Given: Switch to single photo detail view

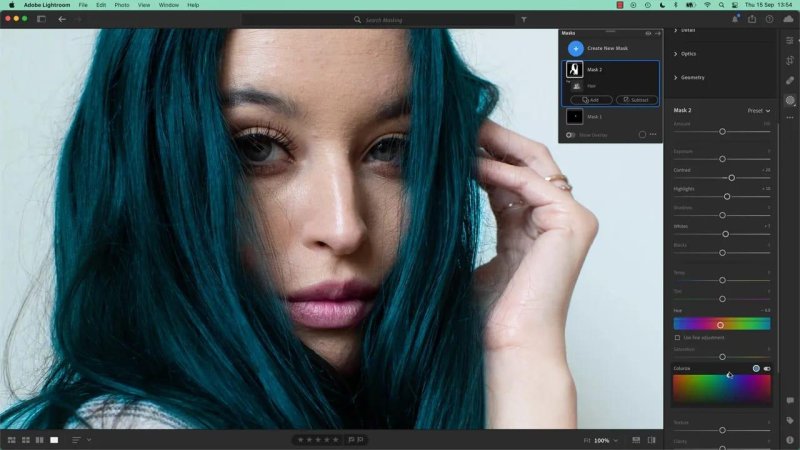Looking at the screenshot, I should pos(54,440).
